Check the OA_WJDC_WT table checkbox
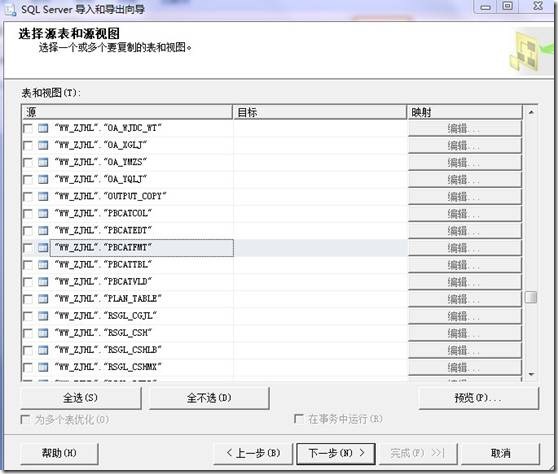558x474 pixels. click(28, 128)
